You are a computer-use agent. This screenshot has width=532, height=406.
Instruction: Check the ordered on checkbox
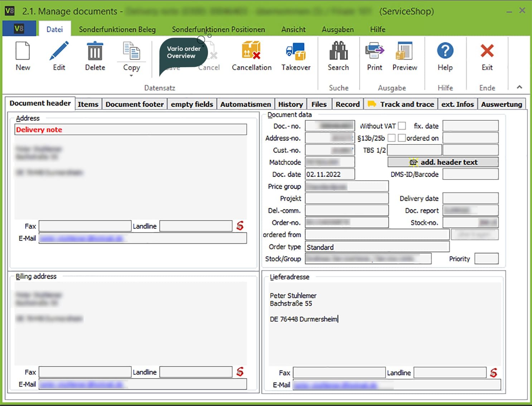(402, 138)
